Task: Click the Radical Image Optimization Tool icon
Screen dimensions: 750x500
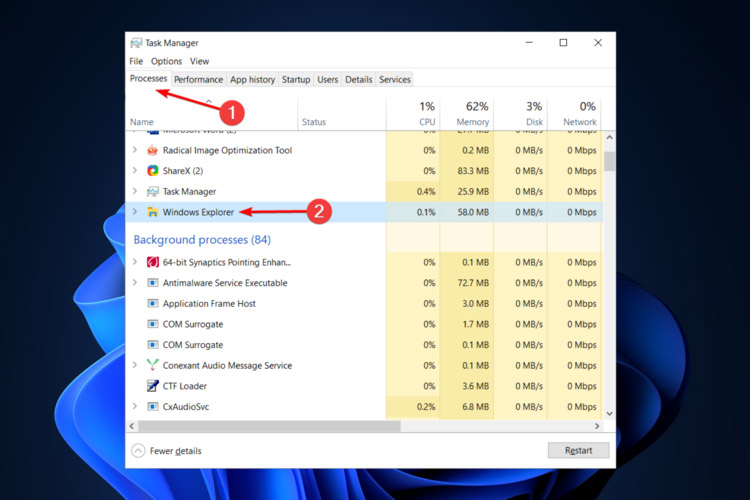Action: [153, 150]
